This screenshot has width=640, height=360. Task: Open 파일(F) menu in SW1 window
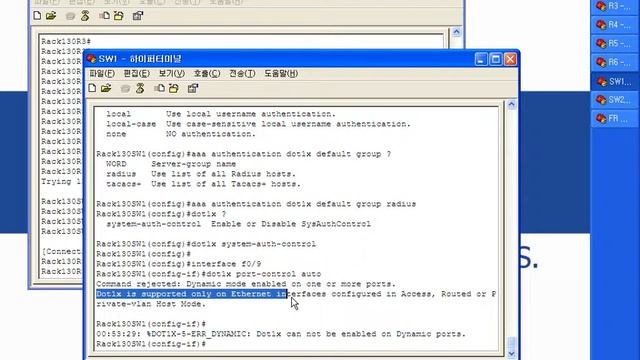102,73
